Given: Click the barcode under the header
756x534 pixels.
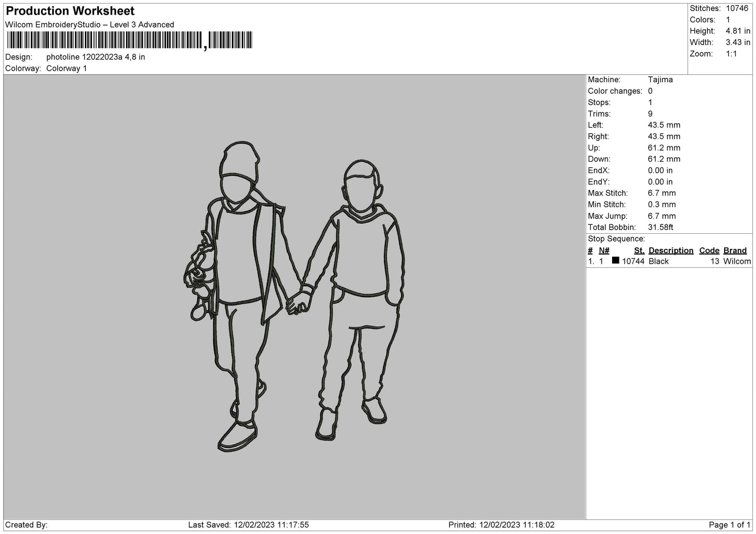Looking at the screenshot, I should pyautogui.click(x=129, y=41).
